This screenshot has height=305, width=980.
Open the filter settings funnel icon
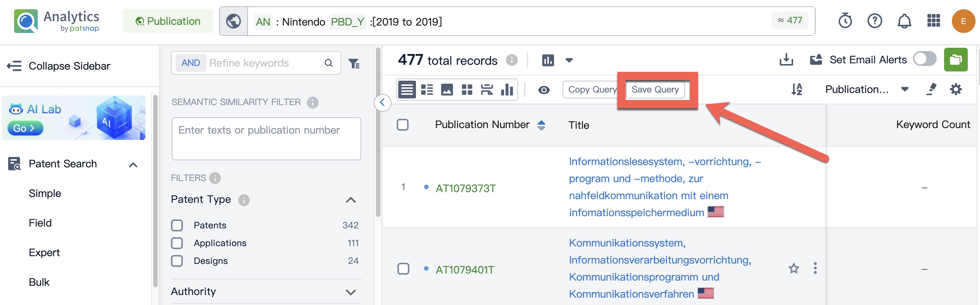pos(354,63)
